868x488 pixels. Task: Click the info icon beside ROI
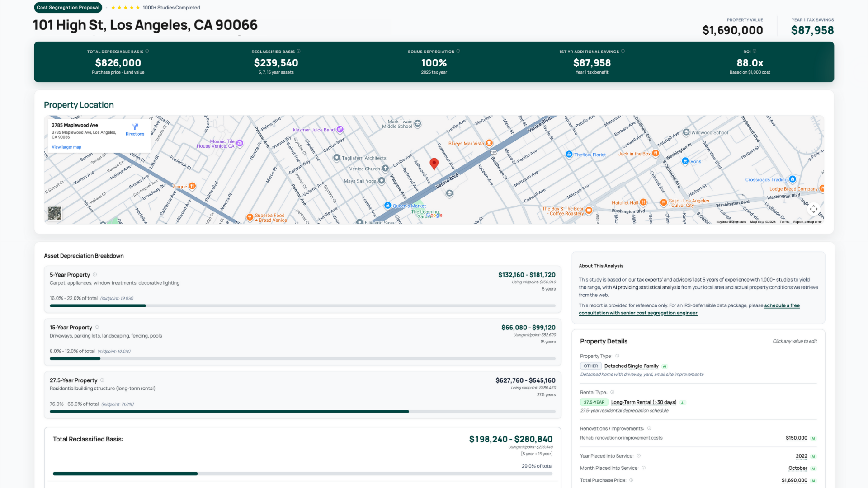pos(755,51)
